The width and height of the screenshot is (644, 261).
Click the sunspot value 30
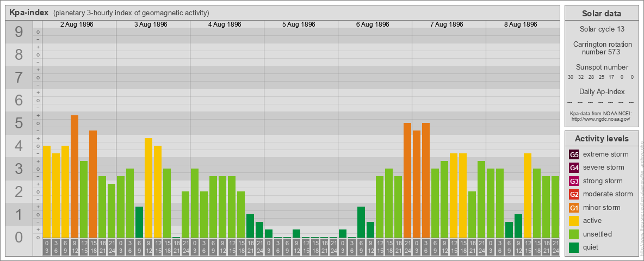[x=571, y=77]
